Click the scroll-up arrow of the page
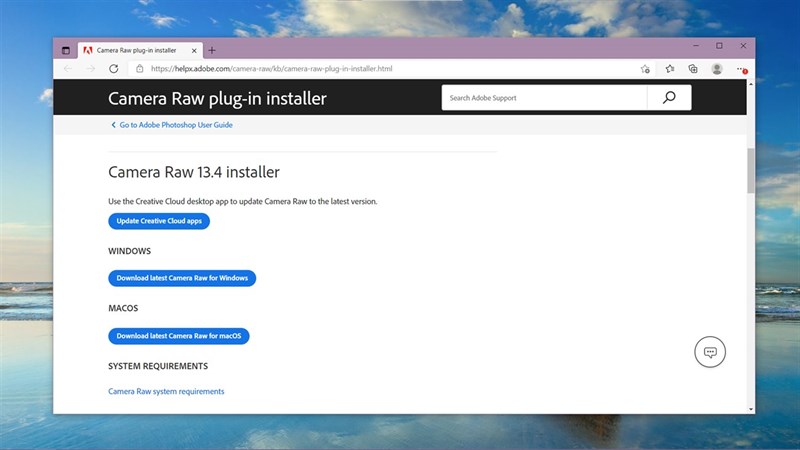The image size is (800, 450). click(751, 84)
